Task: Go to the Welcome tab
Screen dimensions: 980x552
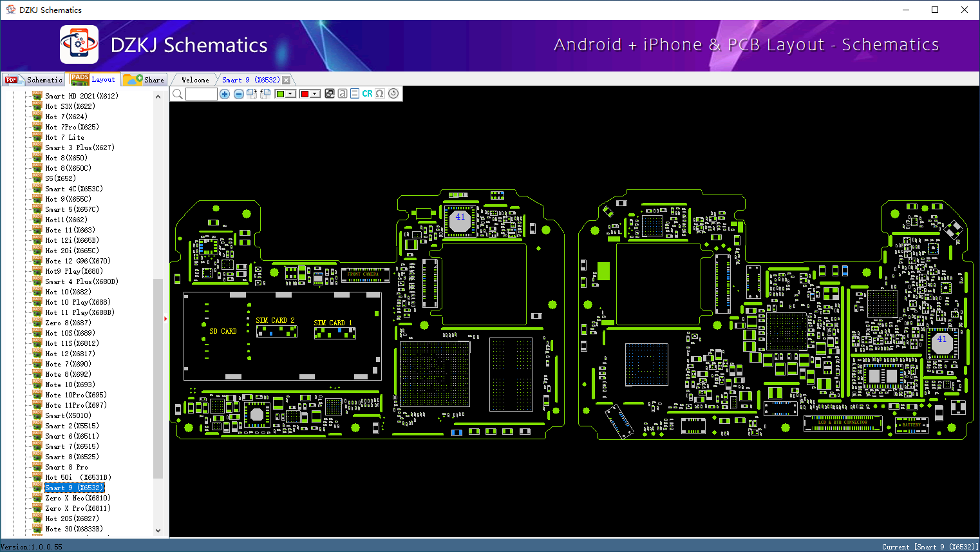Action: pyautogui.click(x=195, y=80)
